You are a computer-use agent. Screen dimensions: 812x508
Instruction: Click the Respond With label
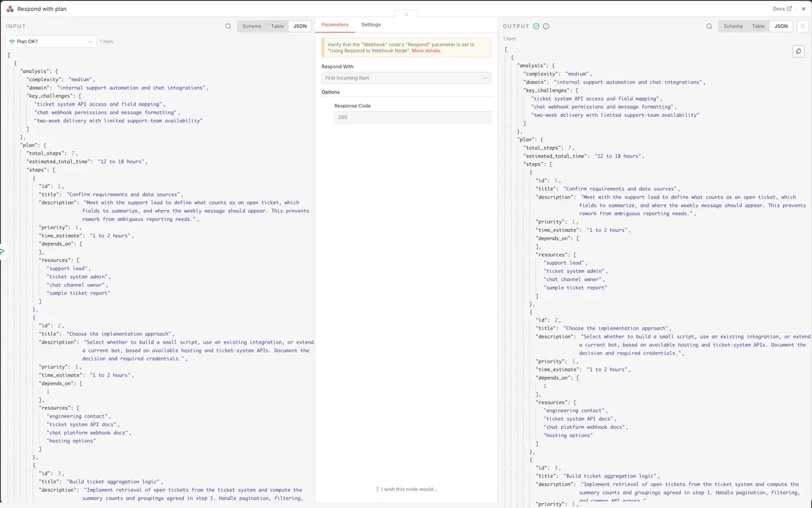337,67
